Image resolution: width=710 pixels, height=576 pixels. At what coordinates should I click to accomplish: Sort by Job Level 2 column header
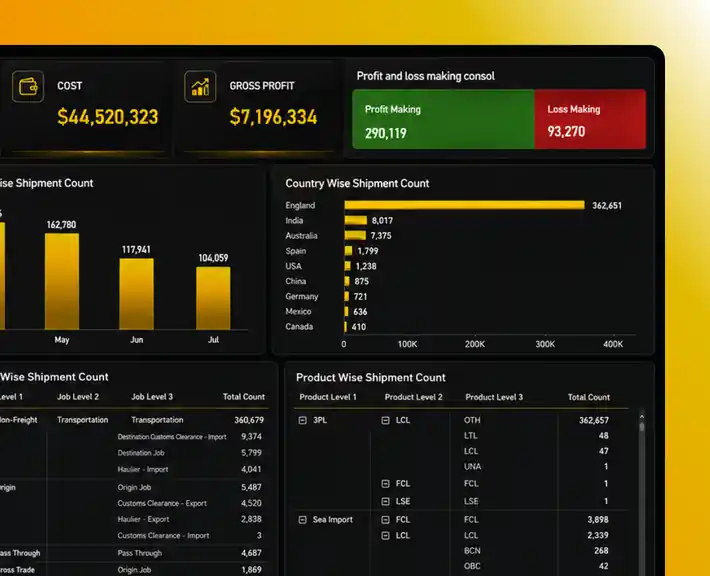click(x=78, y=397)
